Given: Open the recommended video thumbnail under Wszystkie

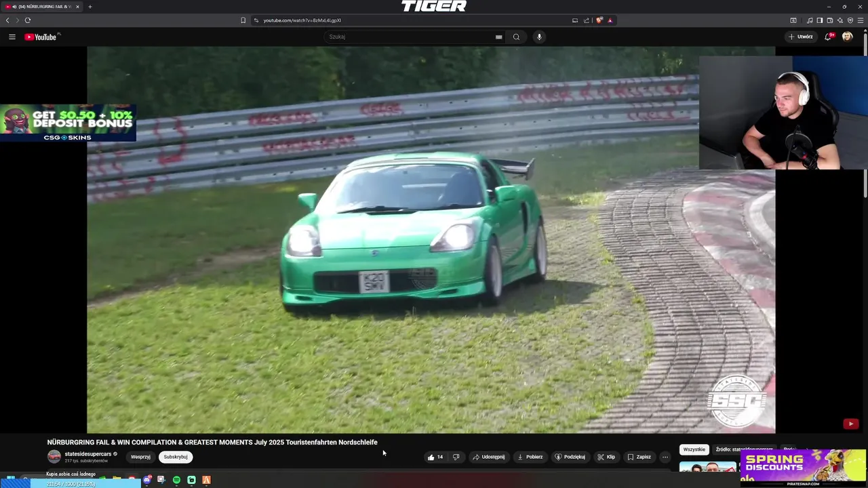Looking at the screenshot, I should coord(708,466).
